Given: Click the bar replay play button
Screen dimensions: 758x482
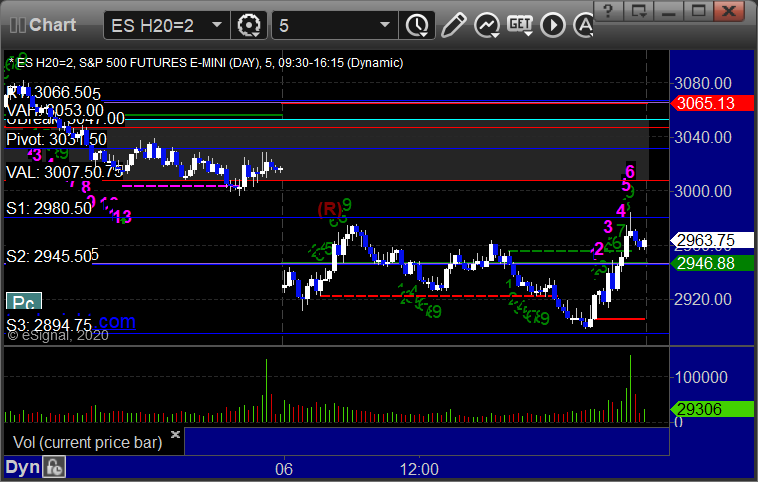Looking at the screenshot, I should (553, 26).
